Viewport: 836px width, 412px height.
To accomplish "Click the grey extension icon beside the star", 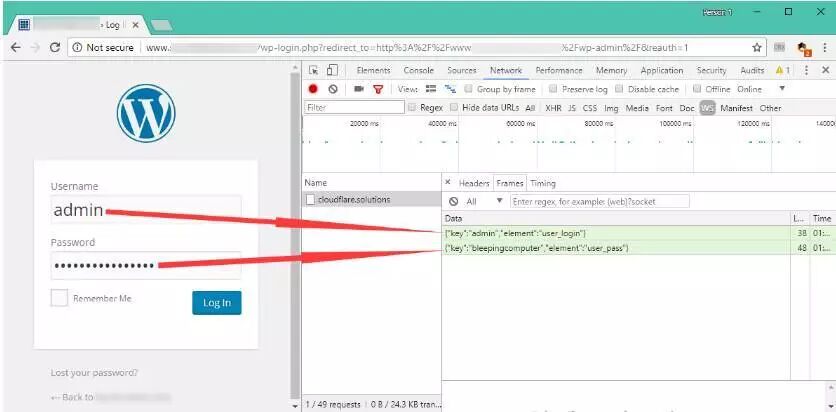I will (779, 47).
